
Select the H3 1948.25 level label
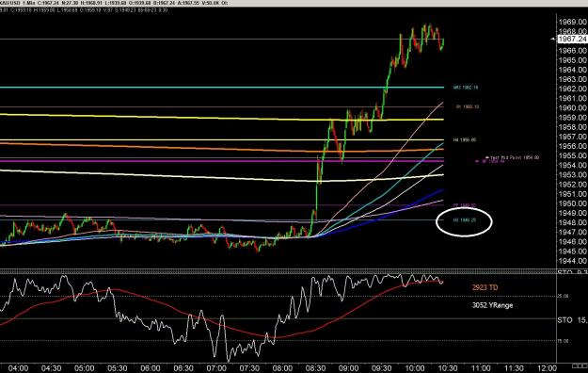click(464, 220)
